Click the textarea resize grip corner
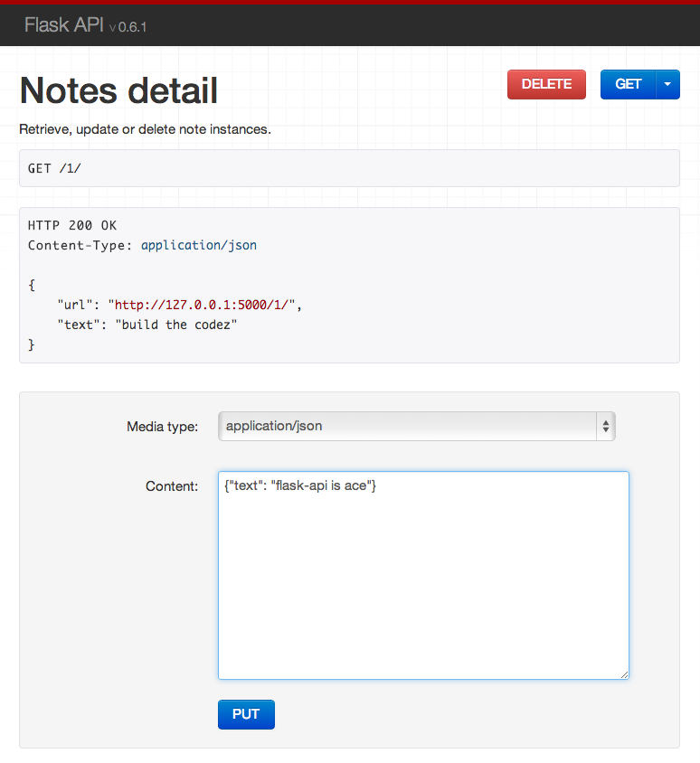 [x=624, y=674]
